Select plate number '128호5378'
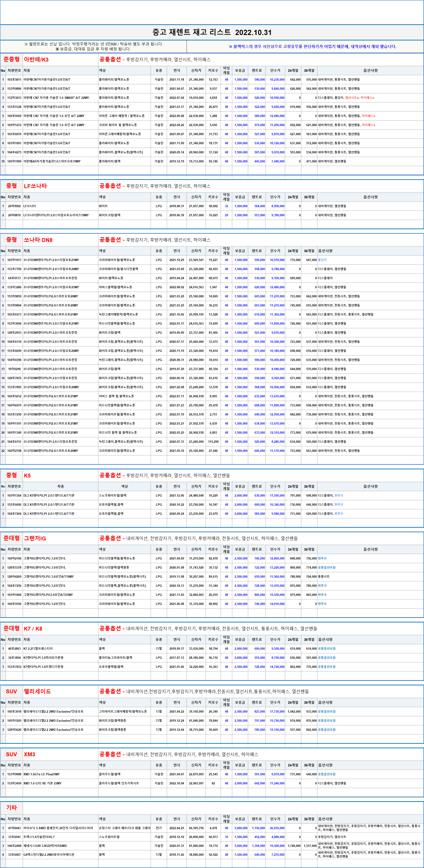The height and width of the screenshot is (868, 424). 14,568
